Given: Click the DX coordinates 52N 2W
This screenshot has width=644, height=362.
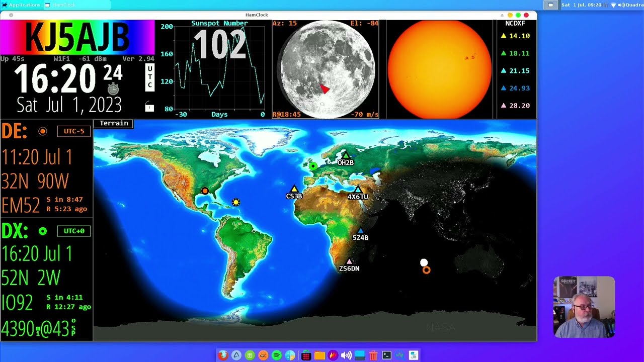Looking at the screenshot, I should [31, 278].
